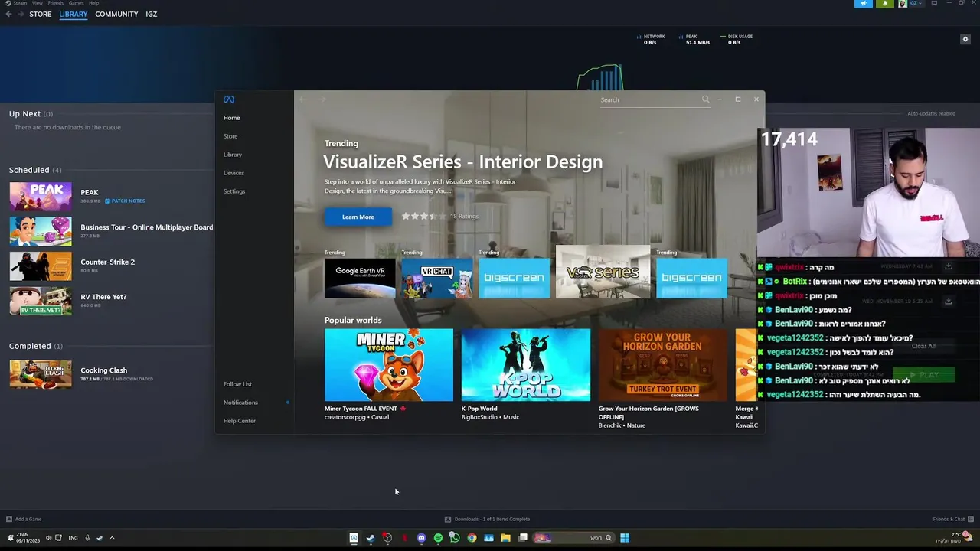
Task: Click the Meta window back arrow
Action: coord(302,99)
